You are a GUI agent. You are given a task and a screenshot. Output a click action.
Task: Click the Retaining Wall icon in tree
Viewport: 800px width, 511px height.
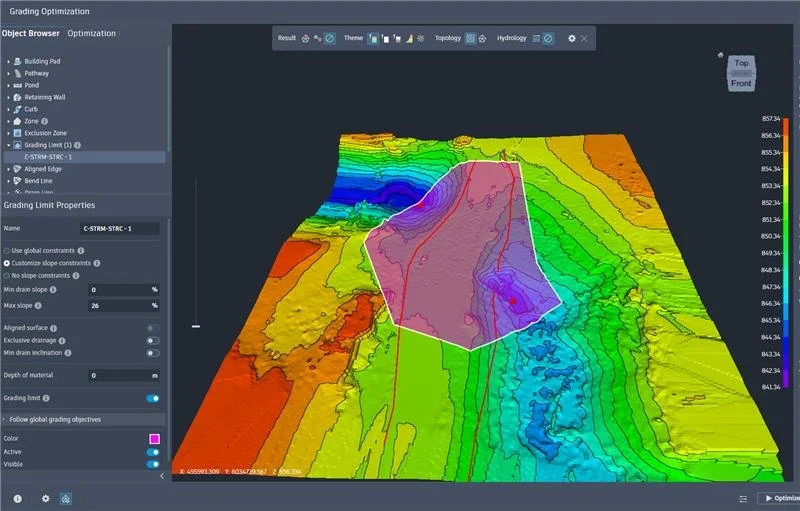pos(17,97)
